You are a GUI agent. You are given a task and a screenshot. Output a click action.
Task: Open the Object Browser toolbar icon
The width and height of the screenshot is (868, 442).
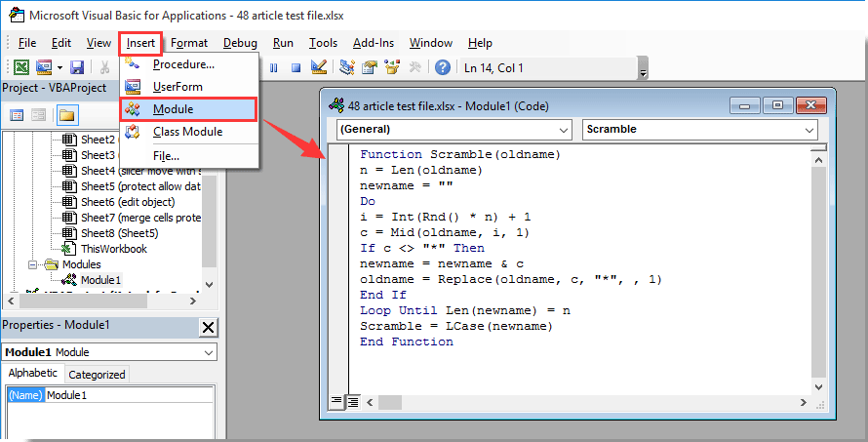pos(392,67)
